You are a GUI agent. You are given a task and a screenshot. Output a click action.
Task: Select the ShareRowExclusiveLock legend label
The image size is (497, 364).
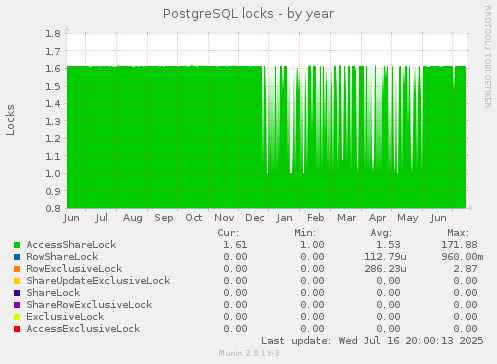[x=89, y=305]
